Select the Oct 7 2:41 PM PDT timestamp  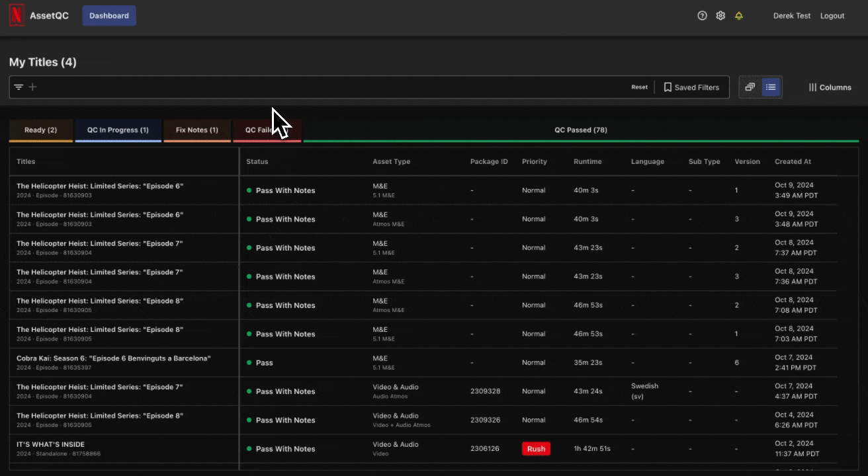796,362
